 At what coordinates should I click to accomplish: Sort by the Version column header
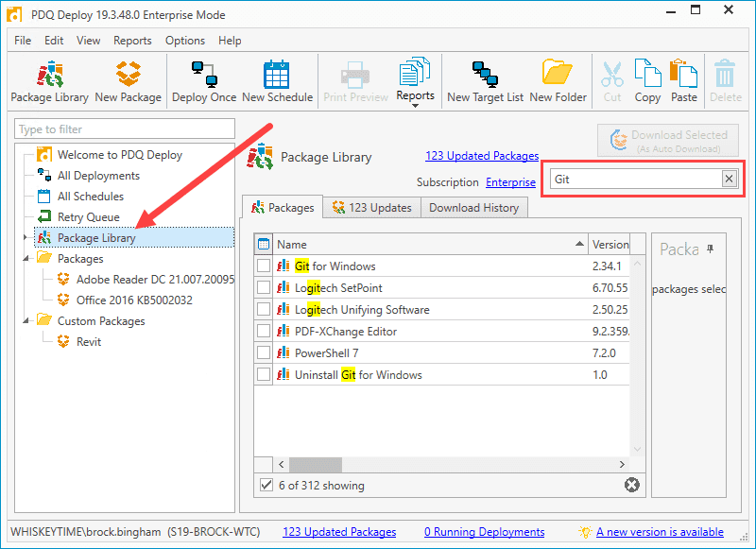(610, 245)
